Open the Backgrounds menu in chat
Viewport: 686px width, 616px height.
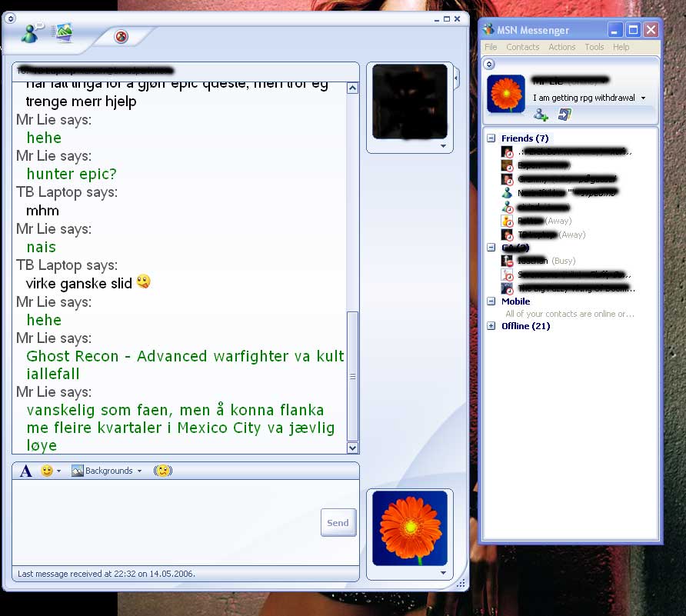[x=107, y=471]
